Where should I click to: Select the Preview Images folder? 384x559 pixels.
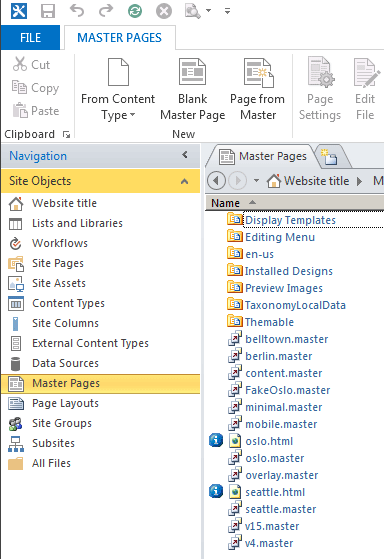275,288
